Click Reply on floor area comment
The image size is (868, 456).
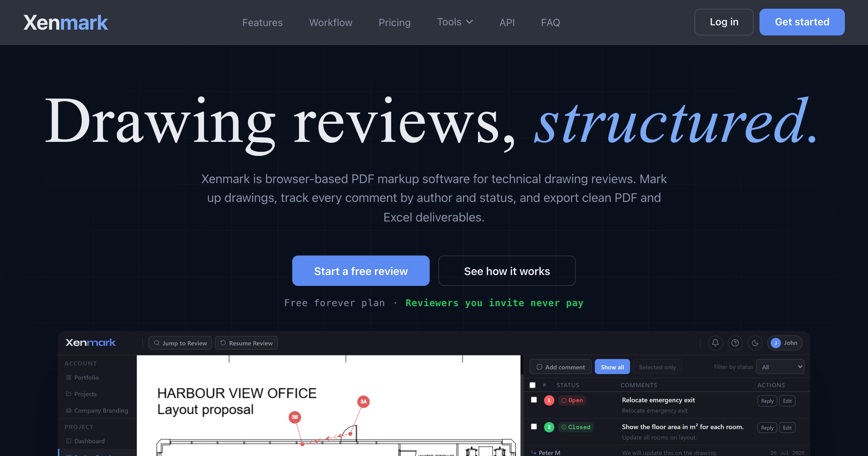(767, 427)
